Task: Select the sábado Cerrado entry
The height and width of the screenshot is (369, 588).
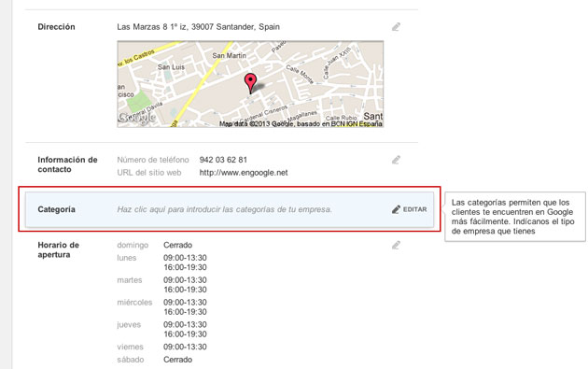Action: [x=177, y=360]
